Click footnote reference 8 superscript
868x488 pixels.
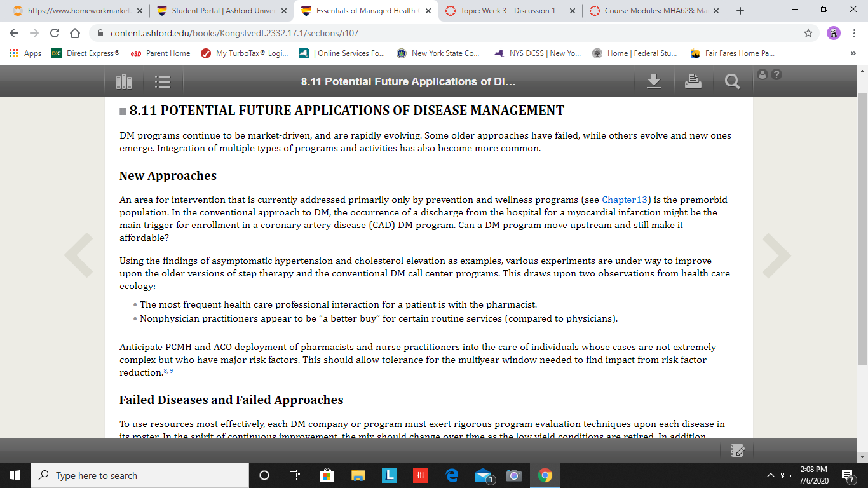tap(165, 370)
